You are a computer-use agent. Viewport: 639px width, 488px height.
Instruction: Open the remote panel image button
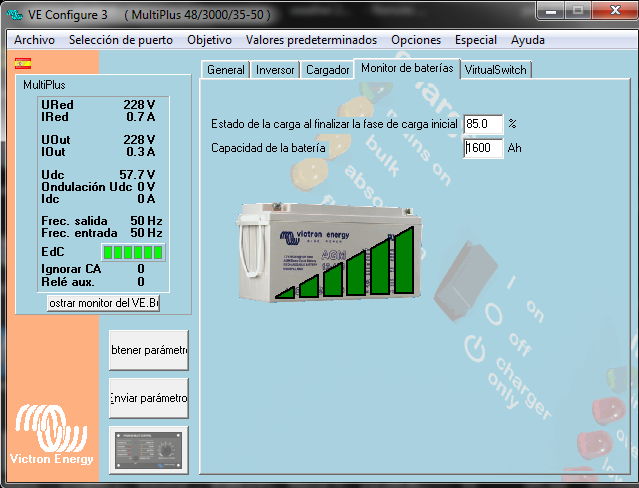point(149,450)
